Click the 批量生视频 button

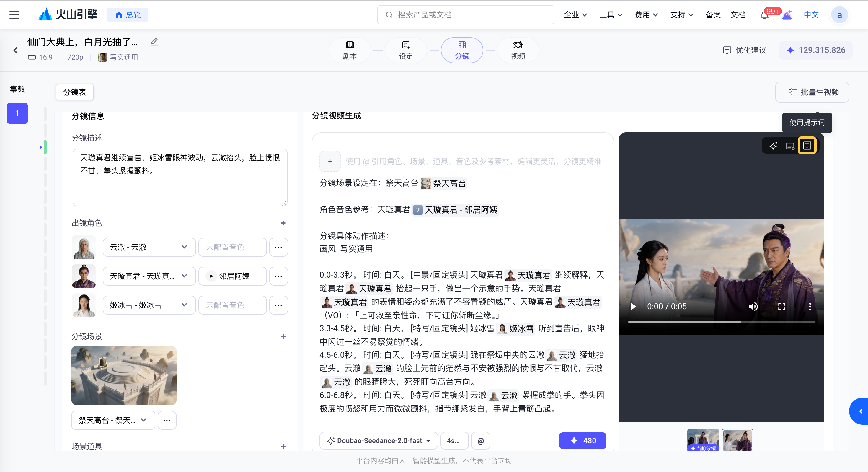(x=812, y=92)
